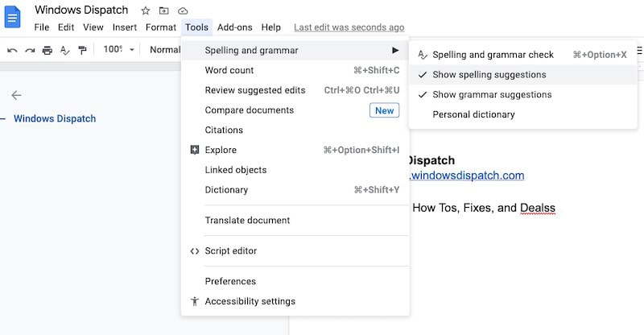Click the Script editor menu entry
This screenshot has height=335, width=644.
295,250
